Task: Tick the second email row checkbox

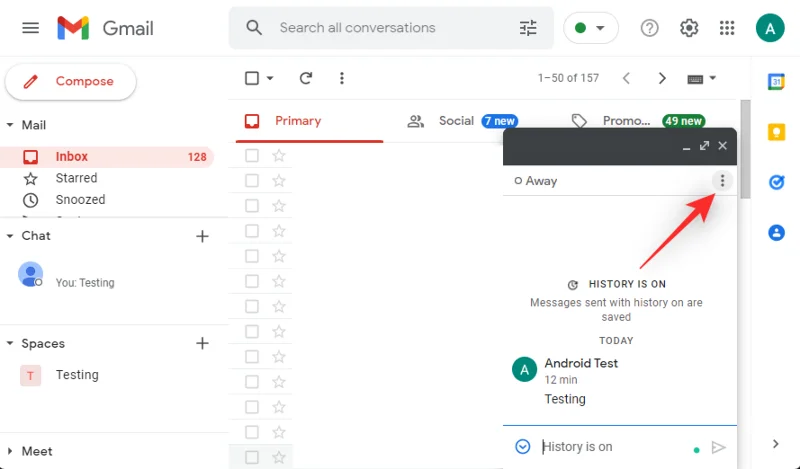Action: [x=252, y=180]
